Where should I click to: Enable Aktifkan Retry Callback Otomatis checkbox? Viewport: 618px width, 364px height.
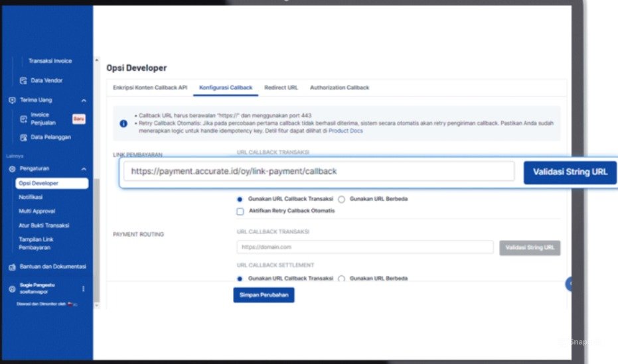click(x=240, y=212)
